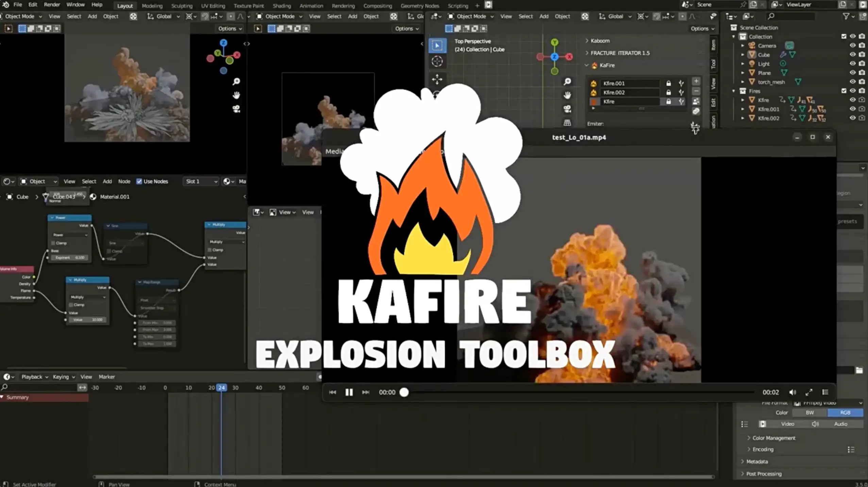Open the Slot 1 dropdown

click(x=201, y=181)
